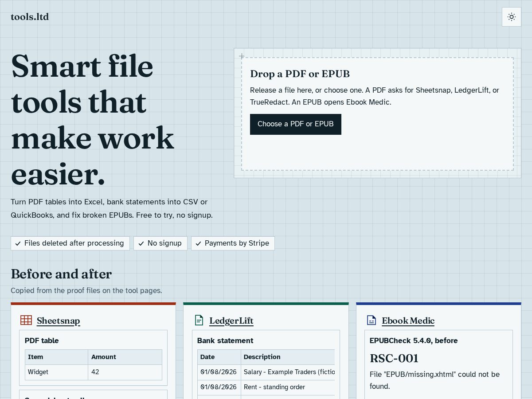532x399 pixels.
Task: Click the Copied from the proof files caption
Action: click(x=86, y=291)
